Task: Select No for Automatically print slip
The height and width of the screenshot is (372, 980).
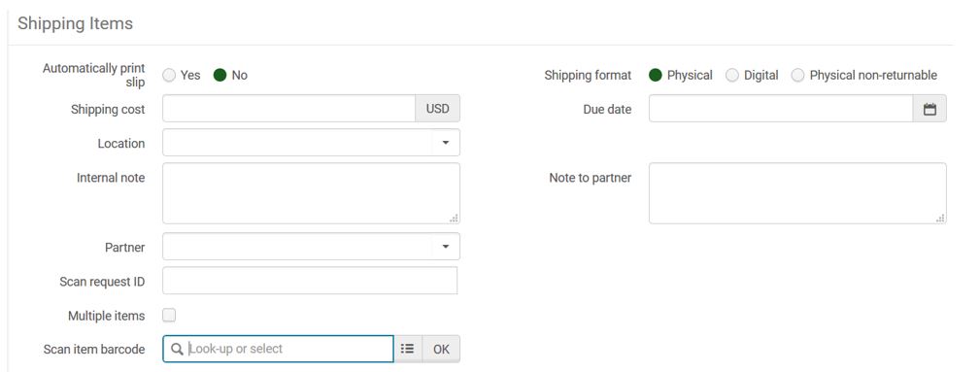Action: (x=220, y=75)
